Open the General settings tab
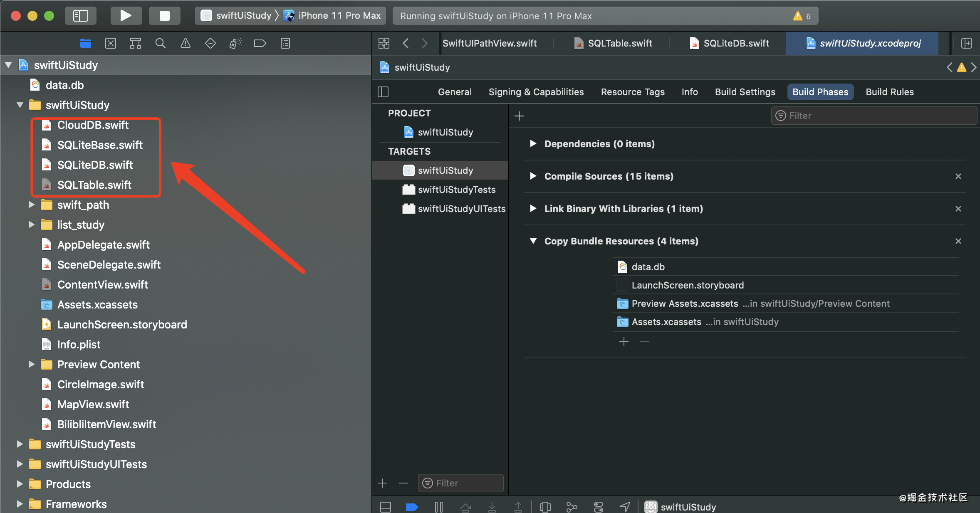The width and height of the screenshot is (980, 513). point(455,92)
